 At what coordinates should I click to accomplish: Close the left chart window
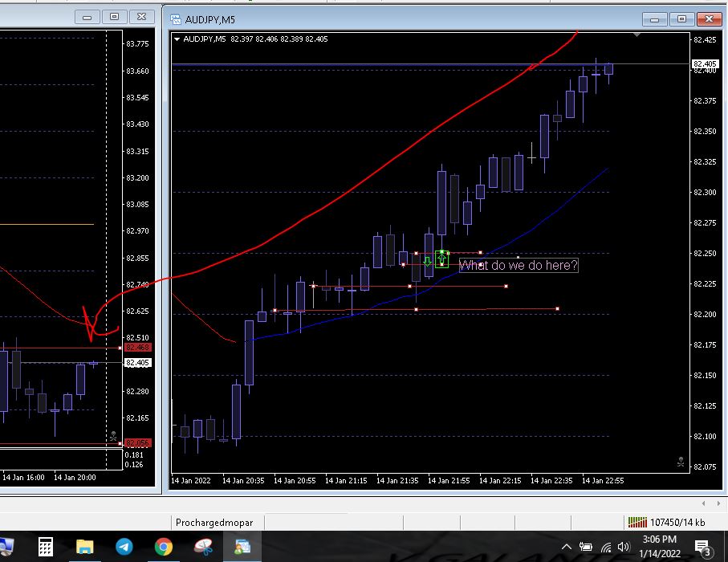[141, 17]
